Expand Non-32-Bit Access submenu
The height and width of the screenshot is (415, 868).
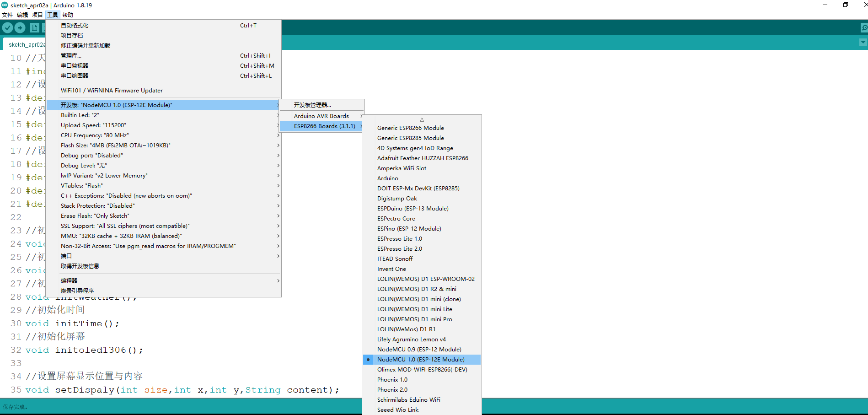[x=164, y=246]
